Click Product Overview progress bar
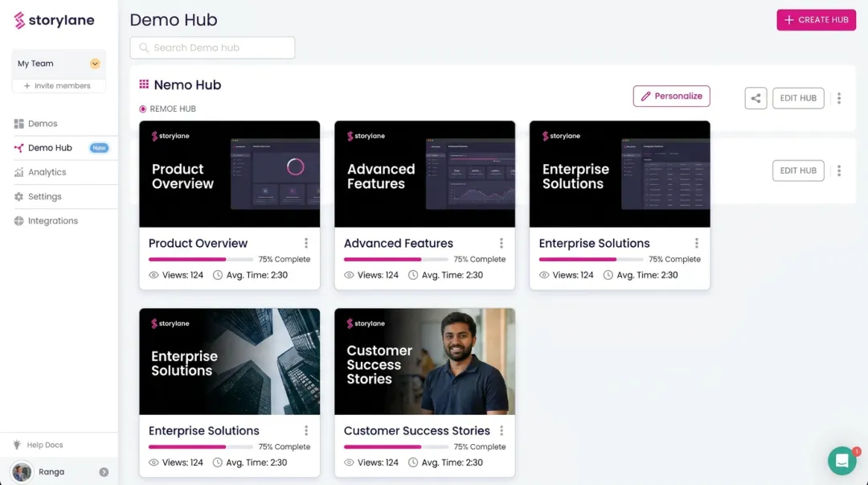The height and width of the screenshot is (485, 868). coord(200,260)
